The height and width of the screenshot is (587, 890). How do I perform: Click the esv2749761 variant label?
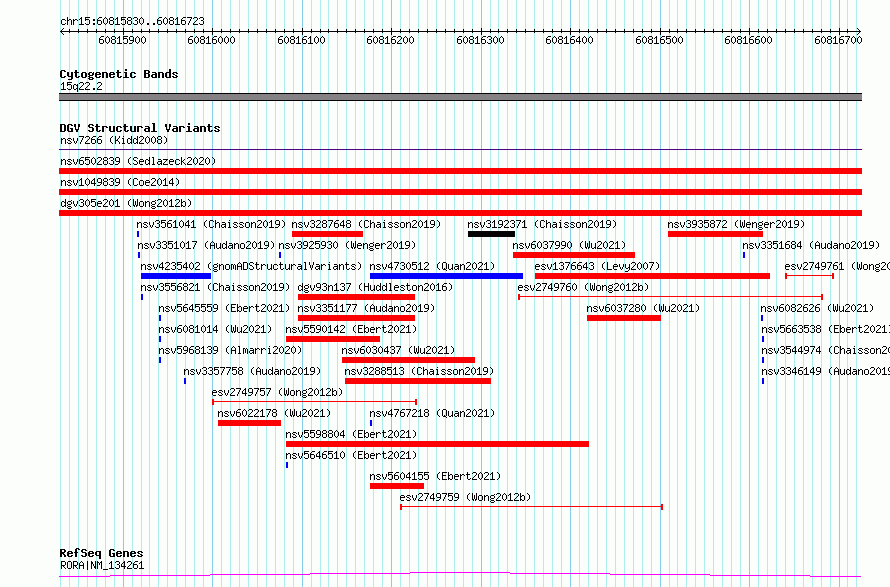click(x=837, y=266)
